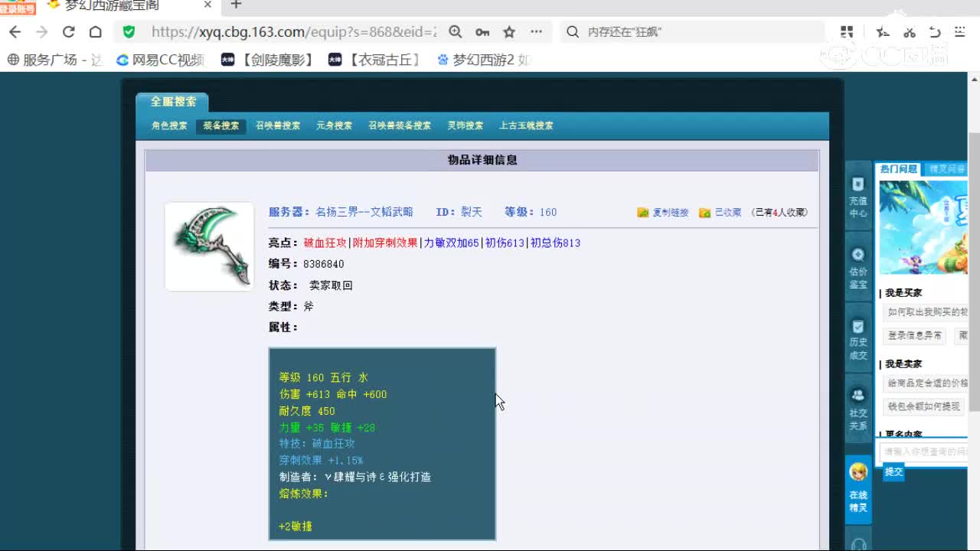Open the favorites list star icon
Screen dimensions: 980x551
[x=883, y=32]
